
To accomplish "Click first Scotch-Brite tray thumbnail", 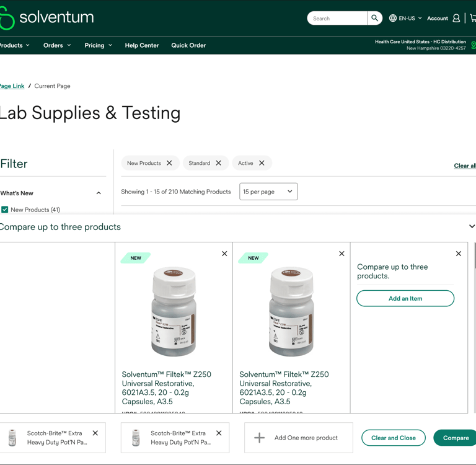I will (12, 438).
